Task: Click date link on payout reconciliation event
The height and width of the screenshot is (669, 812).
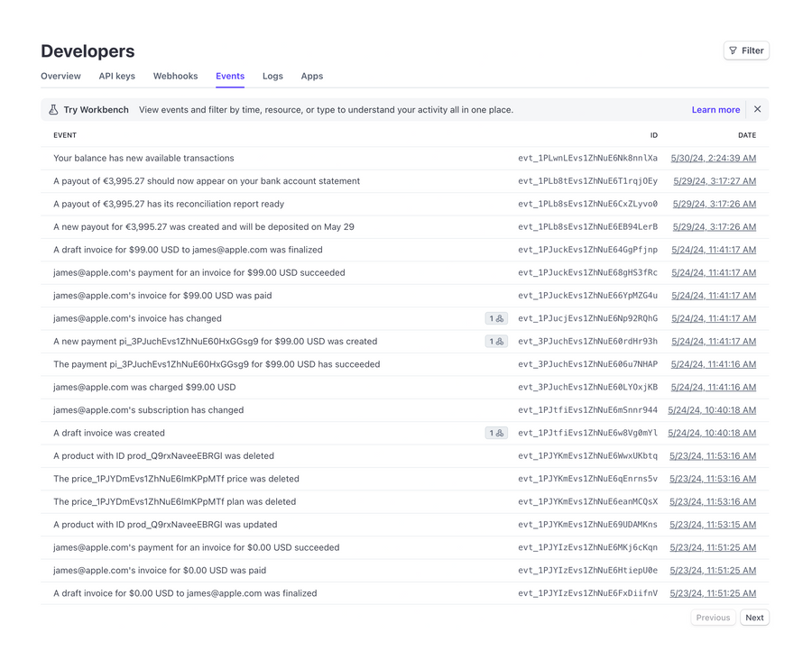Action: (x=712, y=204)
